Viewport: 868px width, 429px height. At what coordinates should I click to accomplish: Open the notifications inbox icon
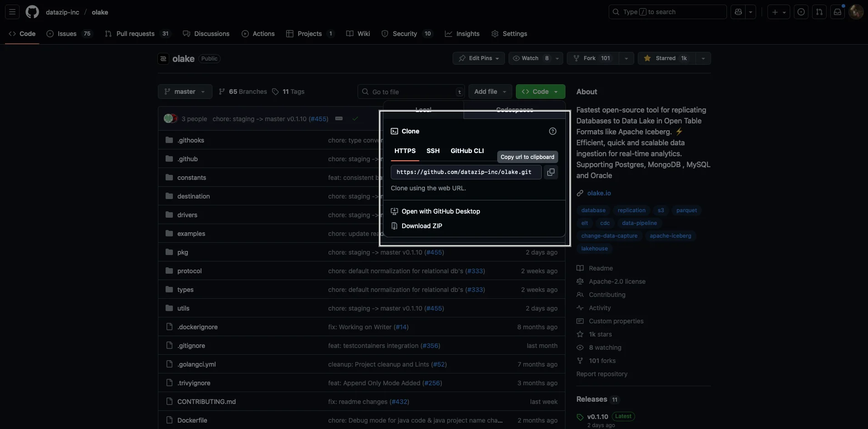point(837,12)
